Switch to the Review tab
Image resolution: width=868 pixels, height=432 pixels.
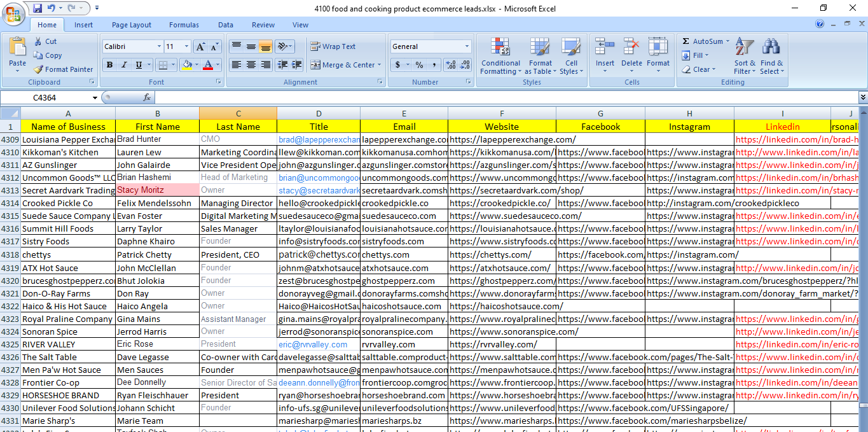(263, 25)
